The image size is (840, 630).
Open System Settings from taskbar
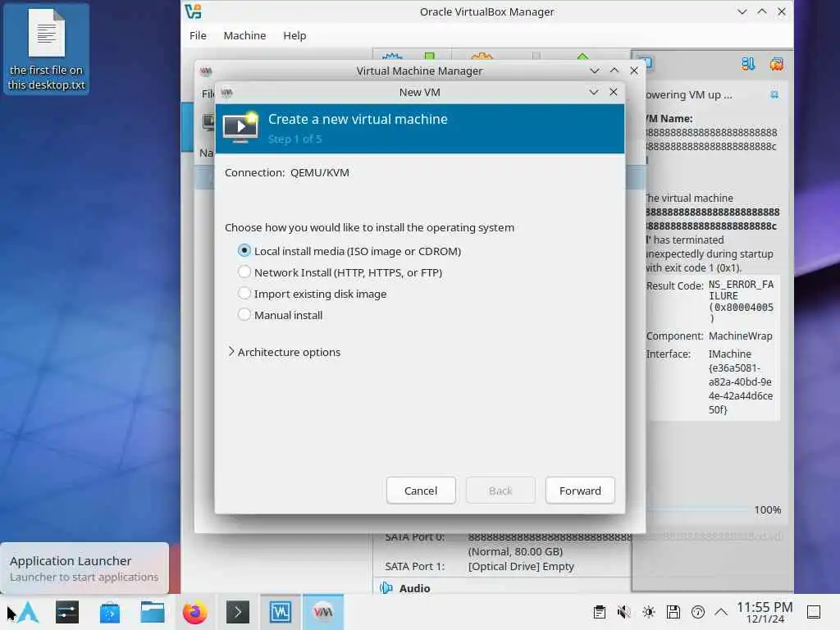point(67,612)
